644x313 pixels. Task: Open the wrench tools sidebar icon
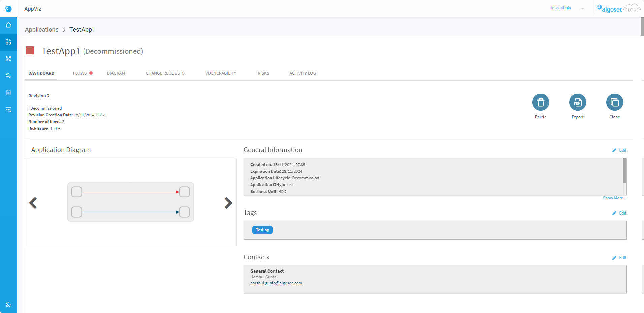click(8, 76)
